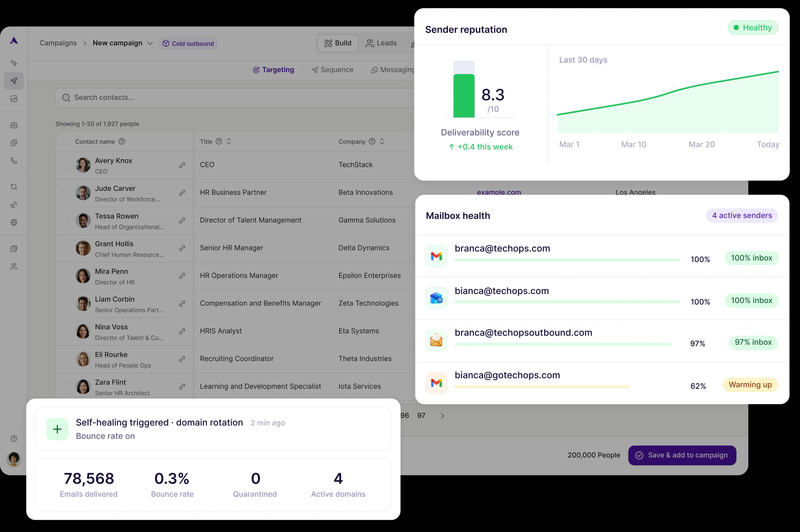800x532 pixels.
Task: Click the Gmail icon next to branca@techops.com
Action: (x=436, y=255)
